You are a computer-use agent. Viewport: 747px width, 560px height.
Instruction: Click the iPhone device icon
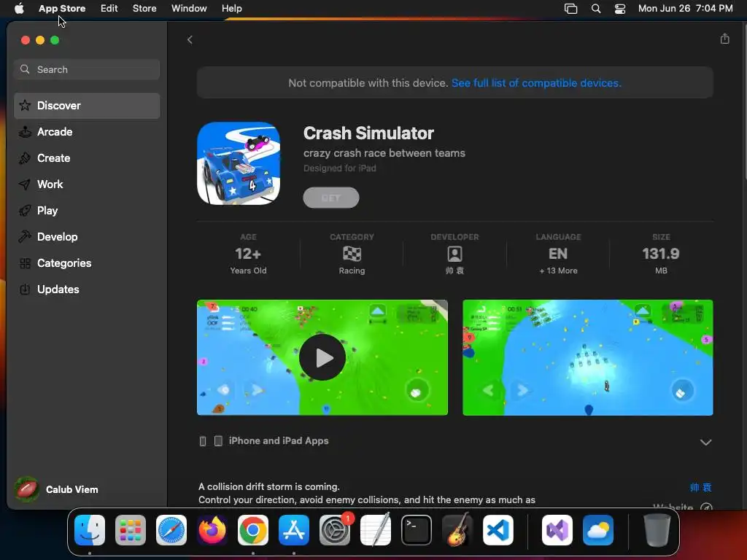point(203,441)
